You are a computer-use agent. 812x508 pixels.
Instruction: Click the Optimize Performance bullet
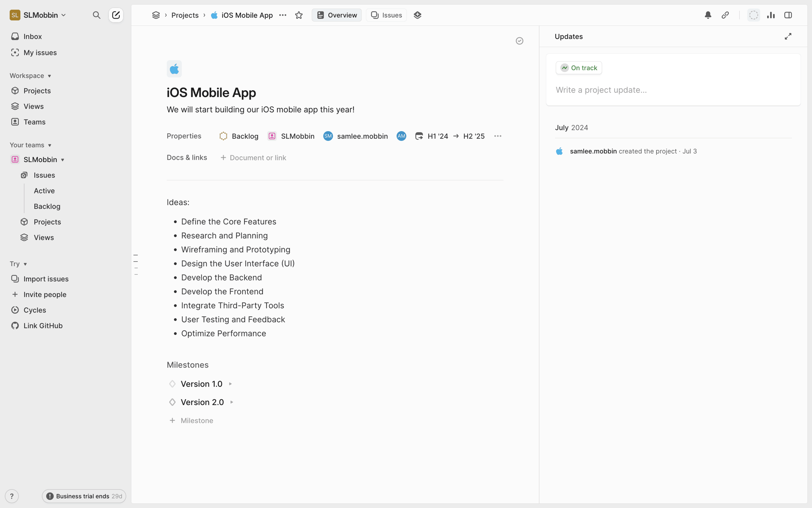[x=223, y=334]
